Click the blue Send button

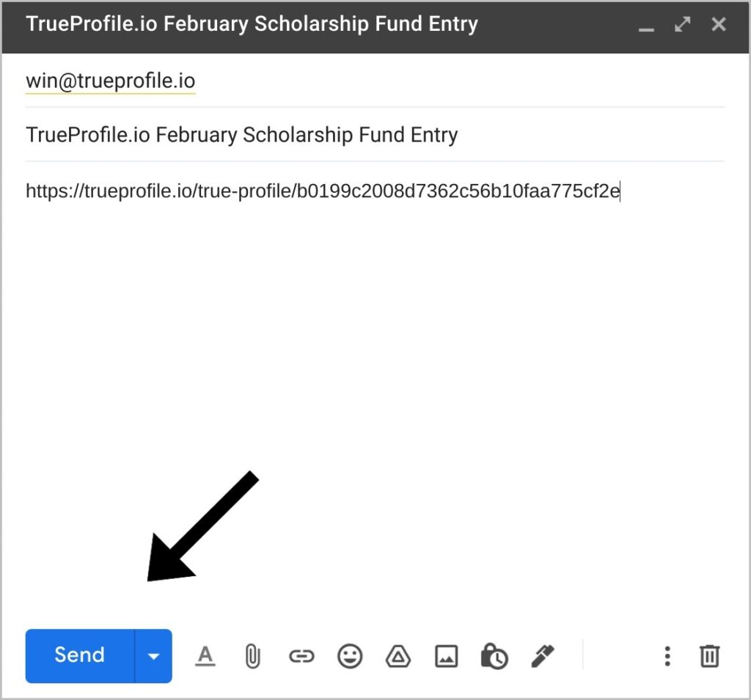coord(80,655)
